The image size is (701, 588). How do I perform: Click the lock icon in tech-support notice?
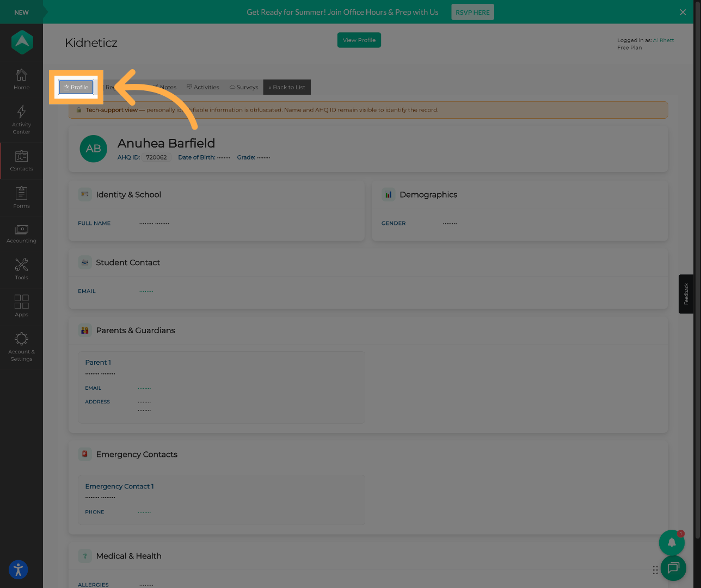point(79,110)
